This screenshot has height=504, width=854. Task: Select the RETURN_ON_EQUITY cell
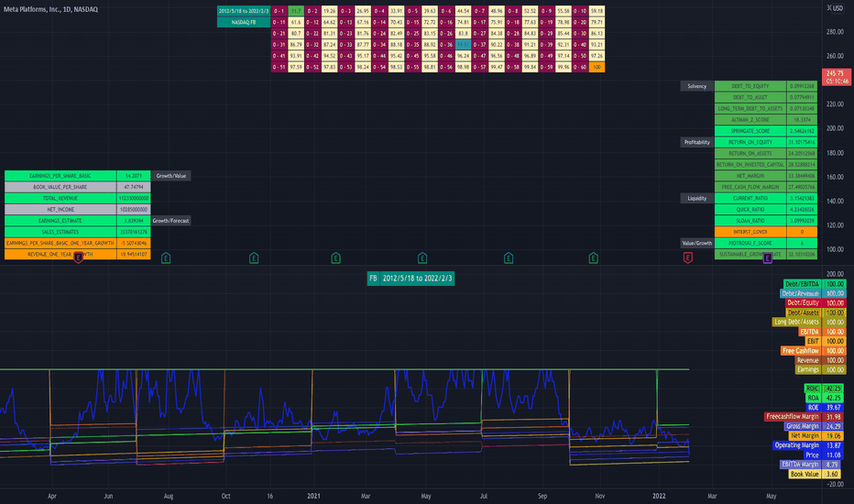point(750,142)
